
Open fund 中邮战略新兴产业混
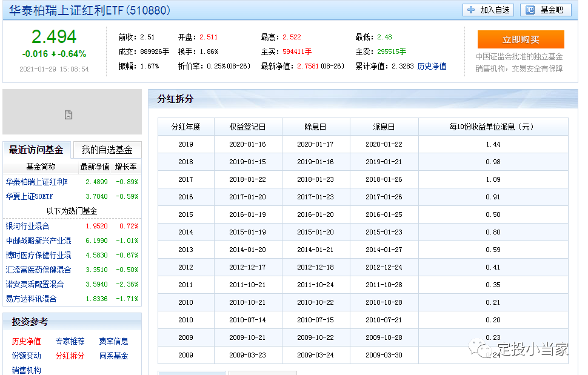click(x=38, y=241)
